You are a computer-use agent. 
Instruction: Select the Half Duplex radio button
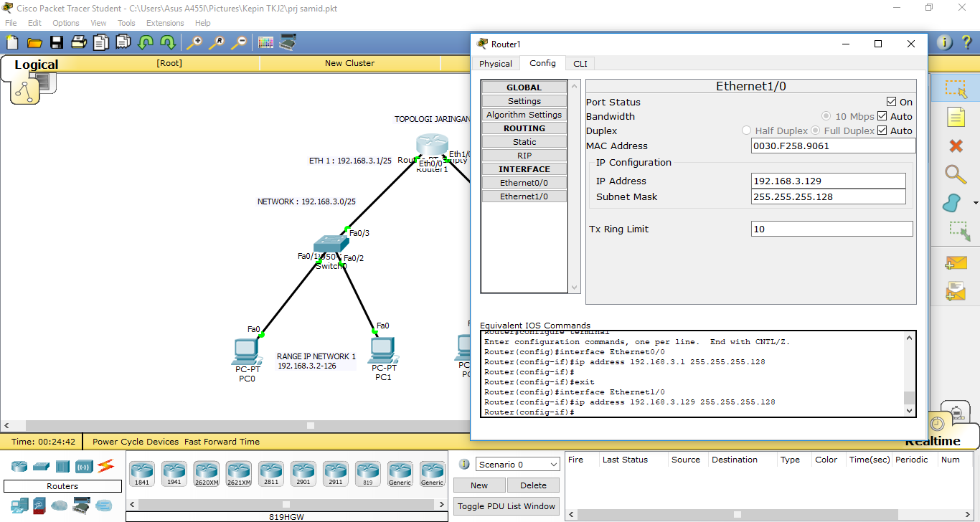pos(746,130)
